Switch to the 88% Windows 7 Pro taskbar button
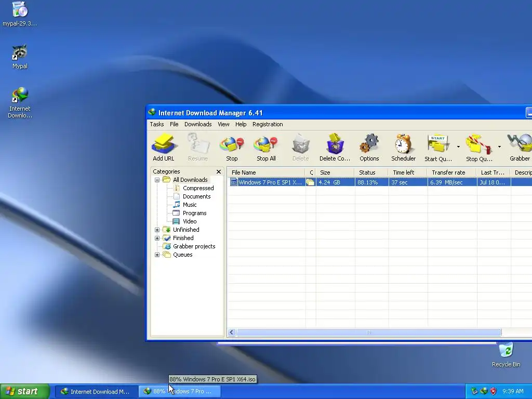This screenshot has height=399, width=532. click(x=180, y=392)
